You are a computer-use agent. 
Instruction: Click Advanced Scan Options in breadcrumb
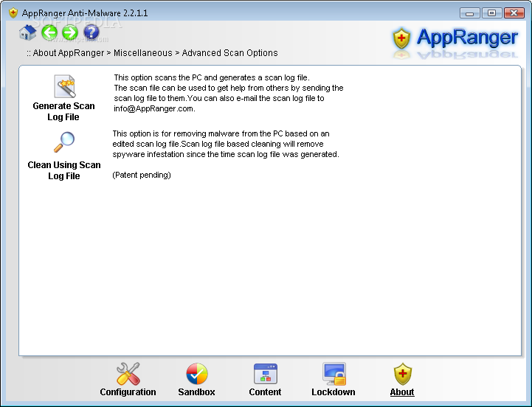229,53
